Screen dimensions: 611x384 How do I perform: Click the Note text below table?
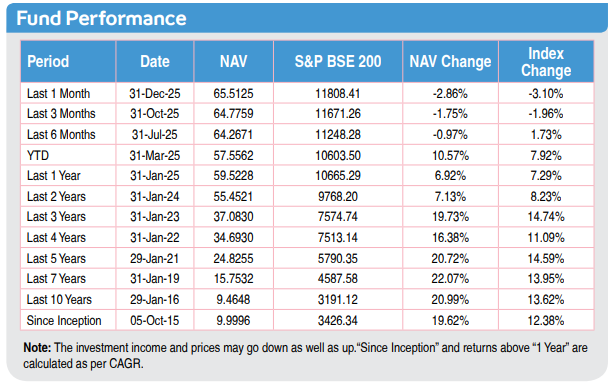coord(305,356)
